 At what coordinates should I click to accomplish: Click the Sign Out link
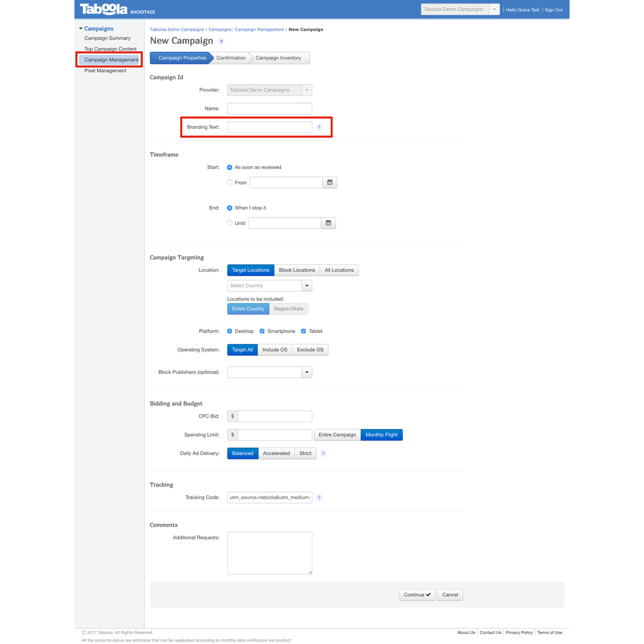coord(553,10)
